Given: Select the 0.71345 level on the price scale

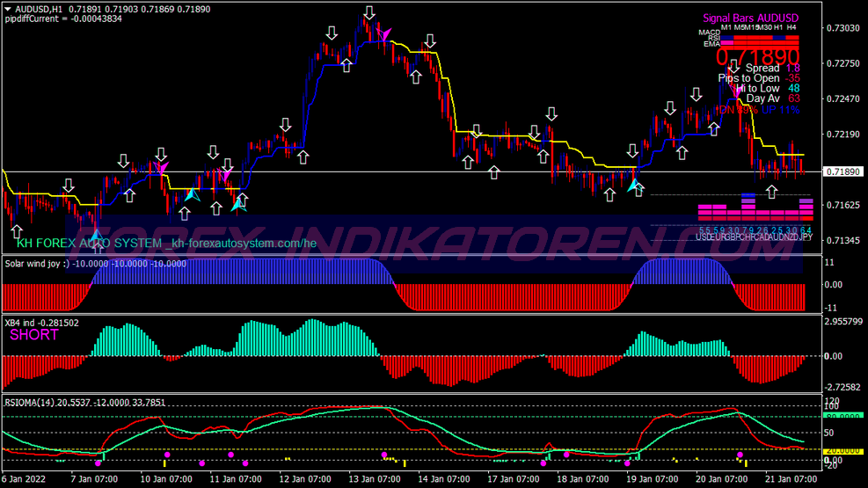Looking at the screenshot, I should coord(843,240).
